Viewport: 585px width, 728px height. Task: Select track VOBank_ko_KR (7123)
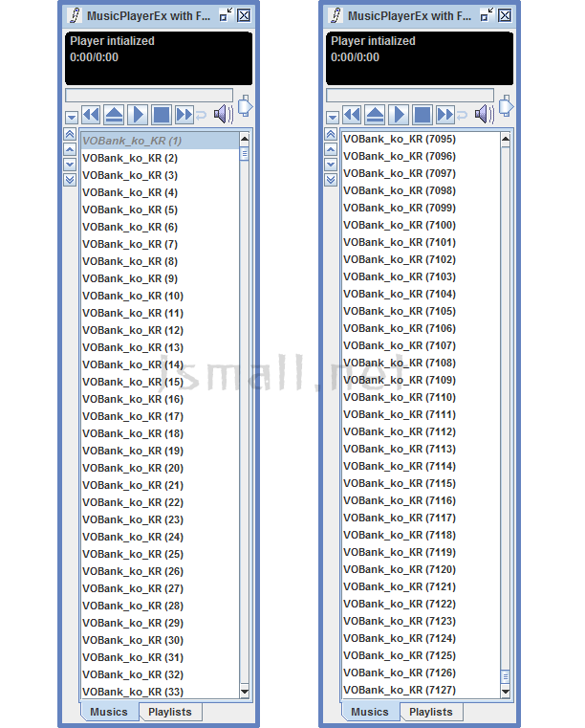(x=421, y=621)
